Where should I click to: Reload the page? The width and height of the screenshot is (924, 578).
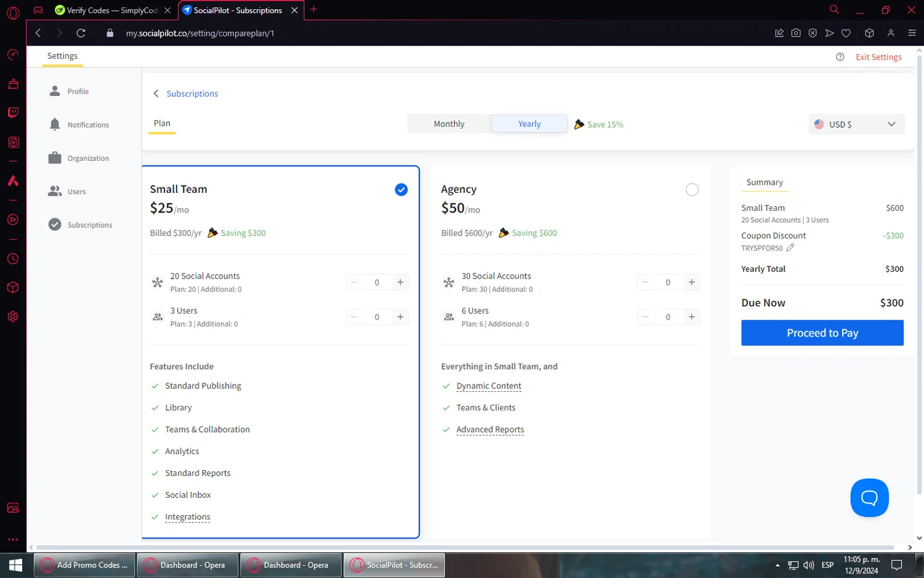[x=81, y=33]
